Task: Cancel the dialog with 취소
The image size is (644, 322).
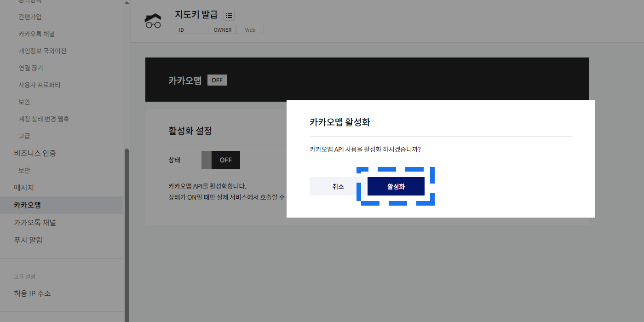Action: (338, 186)
